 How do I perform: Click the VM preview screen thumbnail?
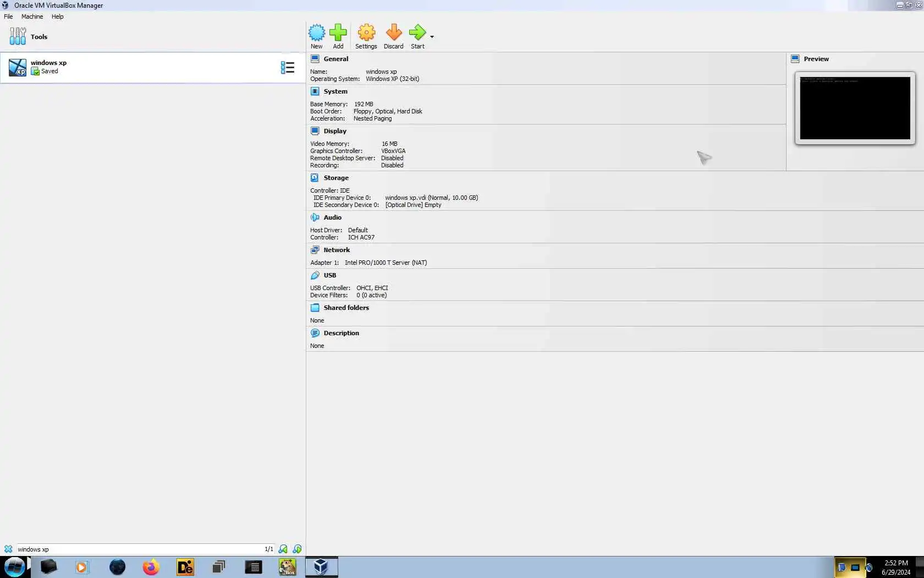pyautogui.click(x=855, y=108)
